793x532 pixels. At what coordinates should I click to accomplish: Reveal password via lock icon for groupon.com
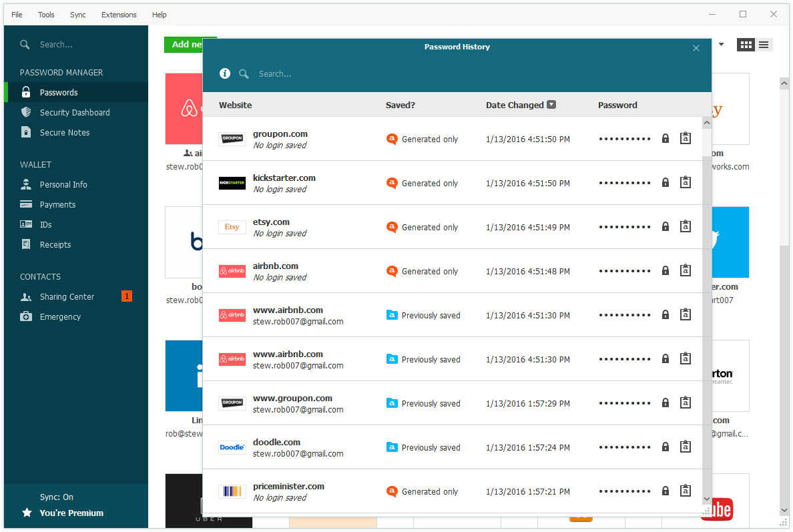point(665,139)
